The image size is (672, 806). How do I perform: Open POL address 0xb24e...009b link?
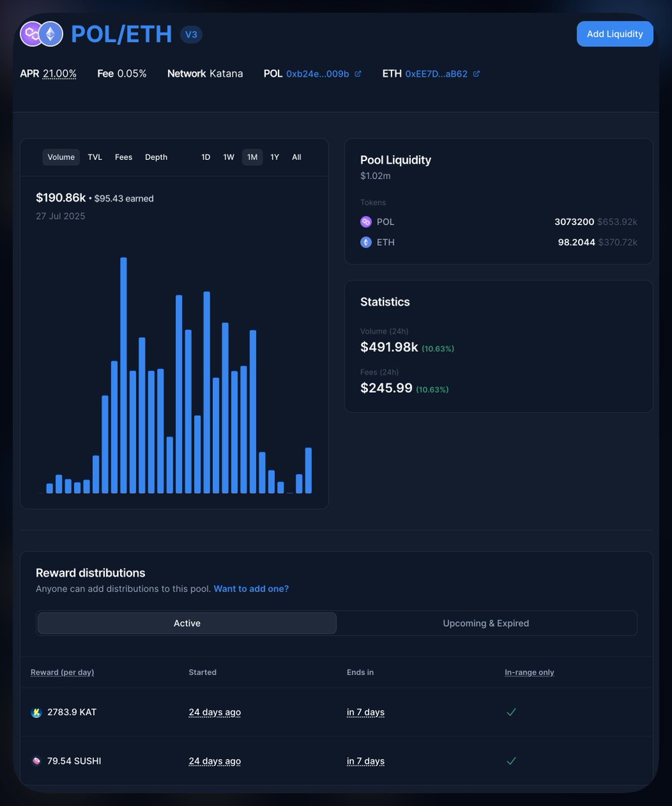pyautogui.click(x=318, y=74)
